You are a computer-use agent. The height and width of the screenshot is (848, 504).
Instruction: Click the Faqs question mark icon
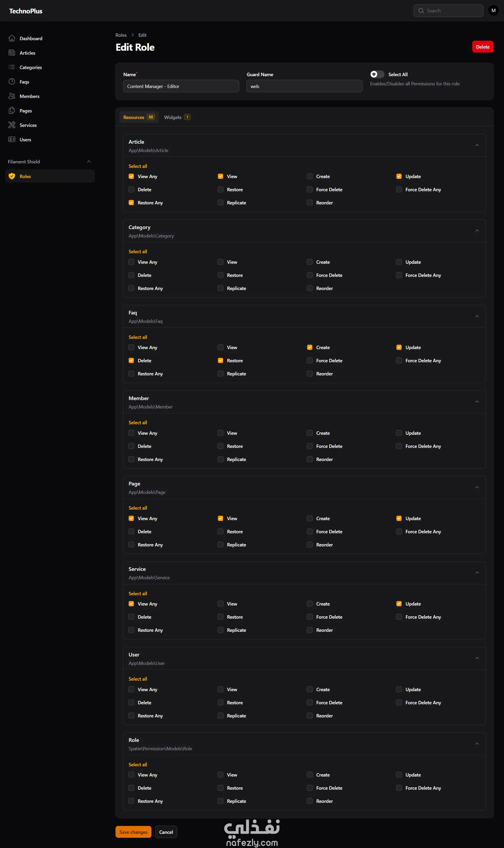tap(12, 82)
